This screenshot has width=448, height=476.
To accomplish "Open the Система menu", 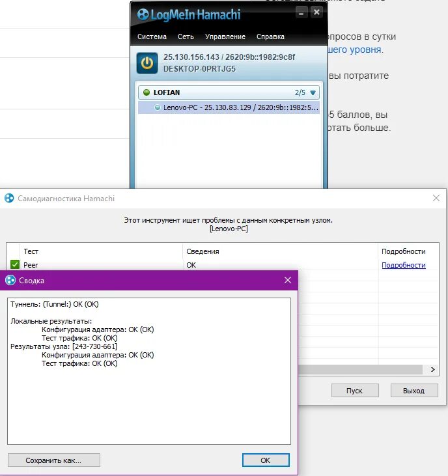I will coord(152,36).
